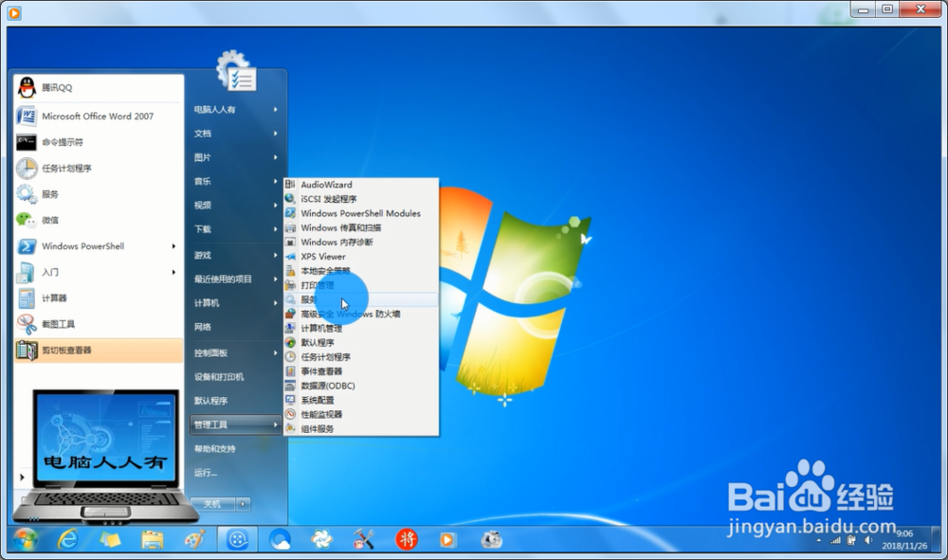
Task: Show all programs arrow at bottom left
Action: click(x=22, y=478)
